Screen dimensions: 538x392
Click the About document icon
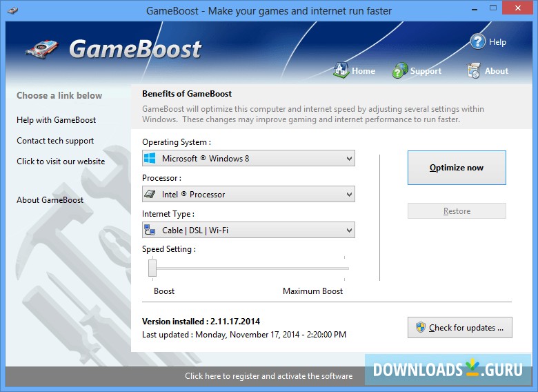pos(473,70)
